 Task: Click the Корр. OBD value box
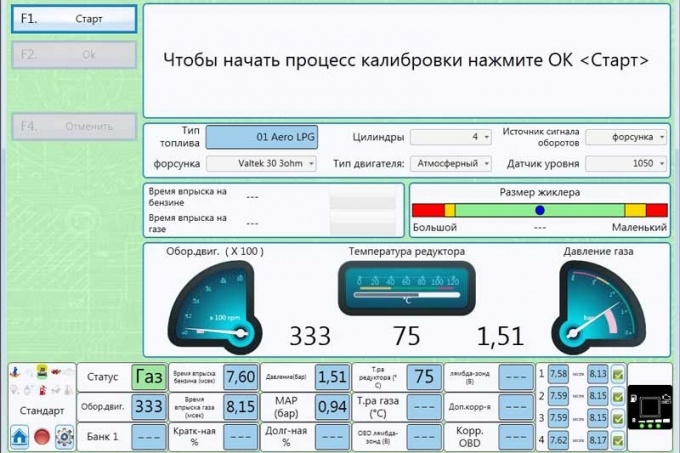coord(516,437)
